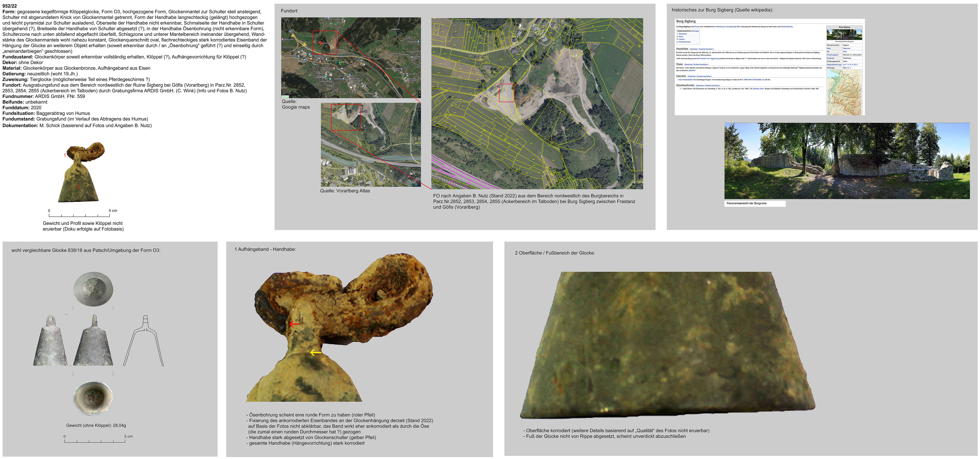Click the large panorama photo of the Burgruine
980x459 pixels.
tap(847, 161)
